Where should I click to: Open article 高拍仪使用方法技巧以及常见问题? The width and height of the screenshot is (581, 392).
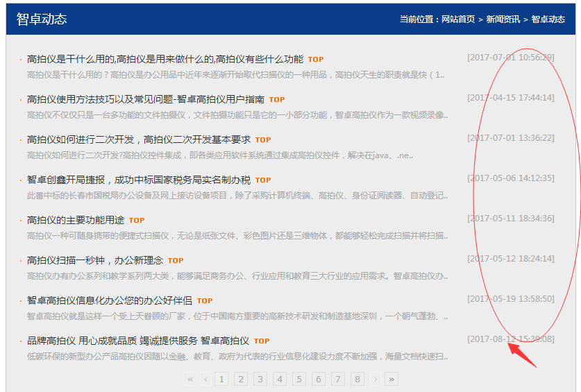[x=145, y=99]
